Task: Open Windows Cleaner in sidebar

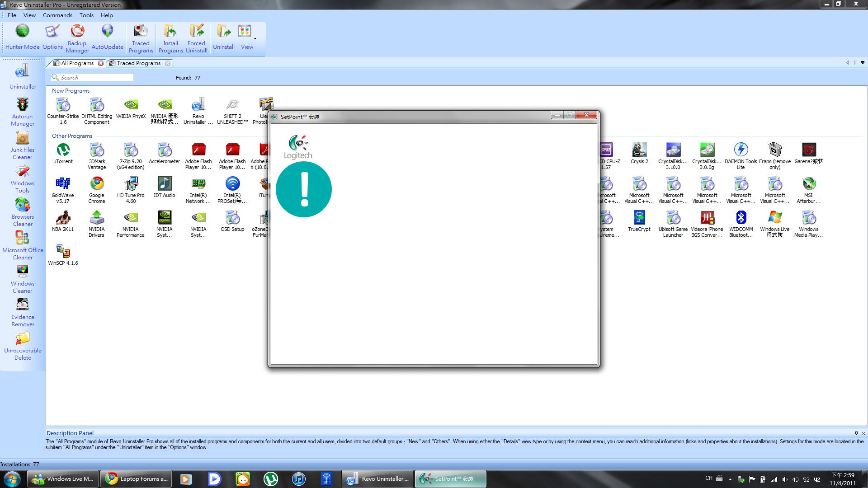Action: tap(23, 279)
